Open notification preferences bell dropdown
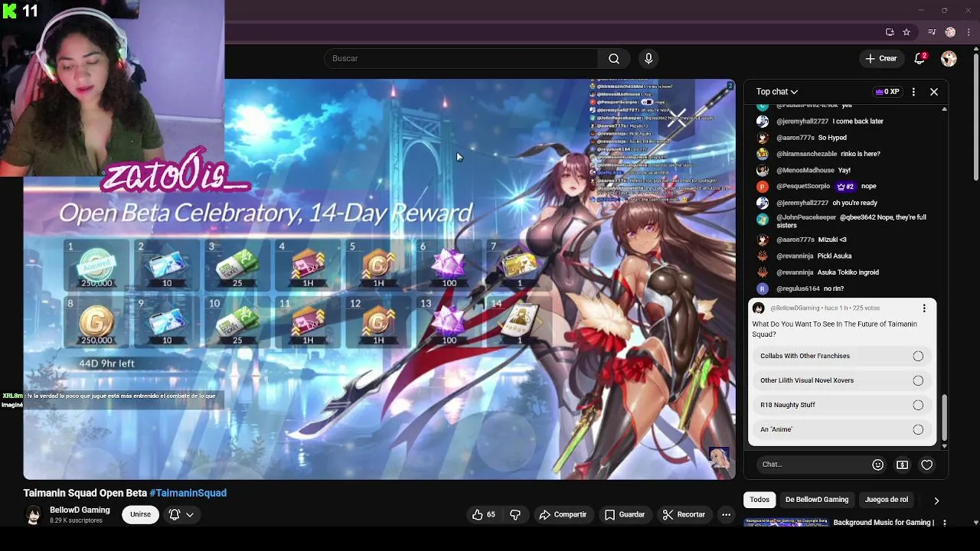Screen dimensions: 980x551 [x=181, y=515]
